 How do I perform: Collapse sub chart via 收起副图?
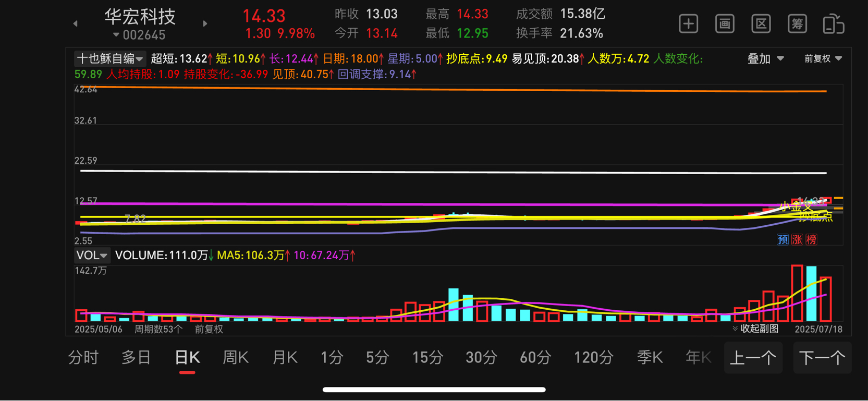tap(755, 329)
